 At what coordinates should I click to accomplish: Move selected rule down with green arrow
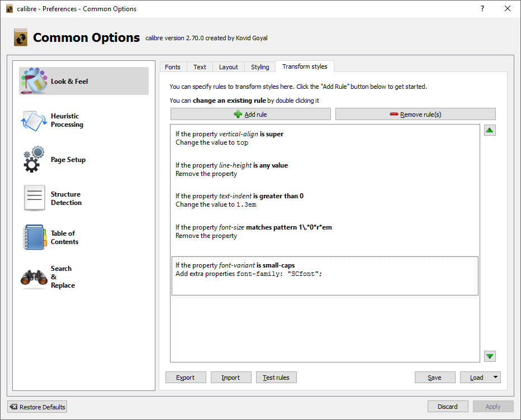point(490,356)
